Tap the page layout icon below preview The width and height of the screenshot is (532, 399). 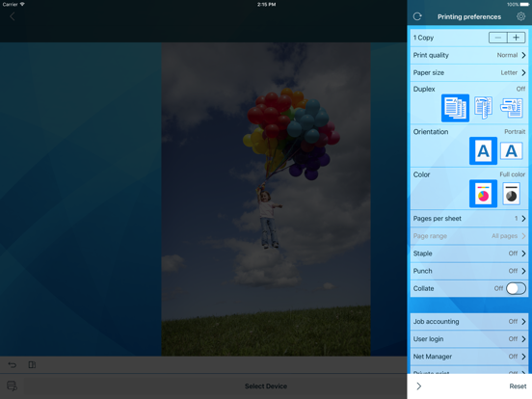(x=32, y=364)
